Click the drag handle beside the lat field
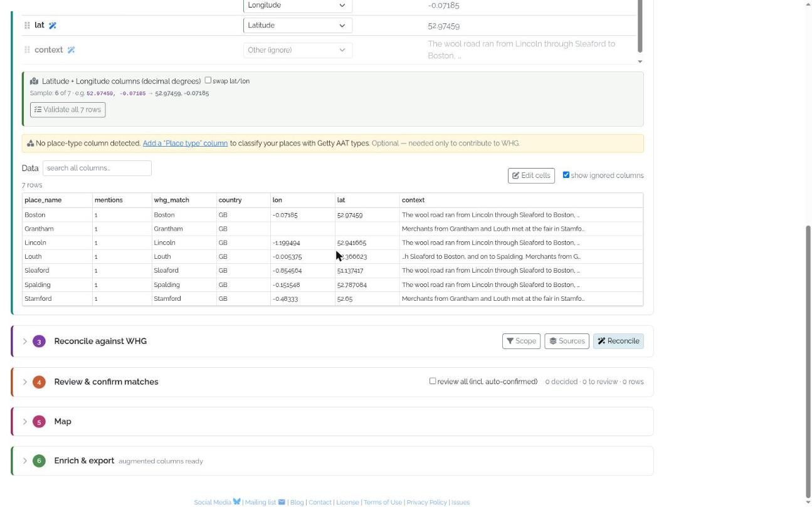Screen dimensions: 812x507 click(x=27, y=26)
